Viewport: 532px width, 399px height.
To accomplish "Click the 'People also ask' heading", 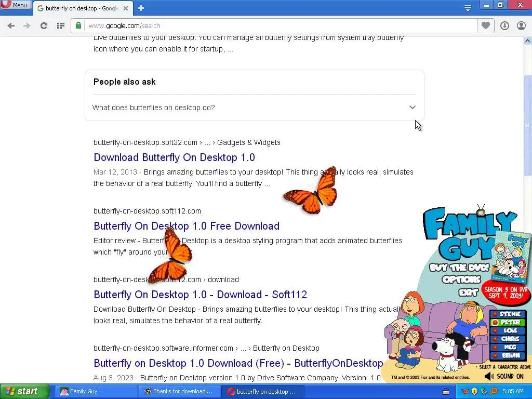I will coord(125,82).
